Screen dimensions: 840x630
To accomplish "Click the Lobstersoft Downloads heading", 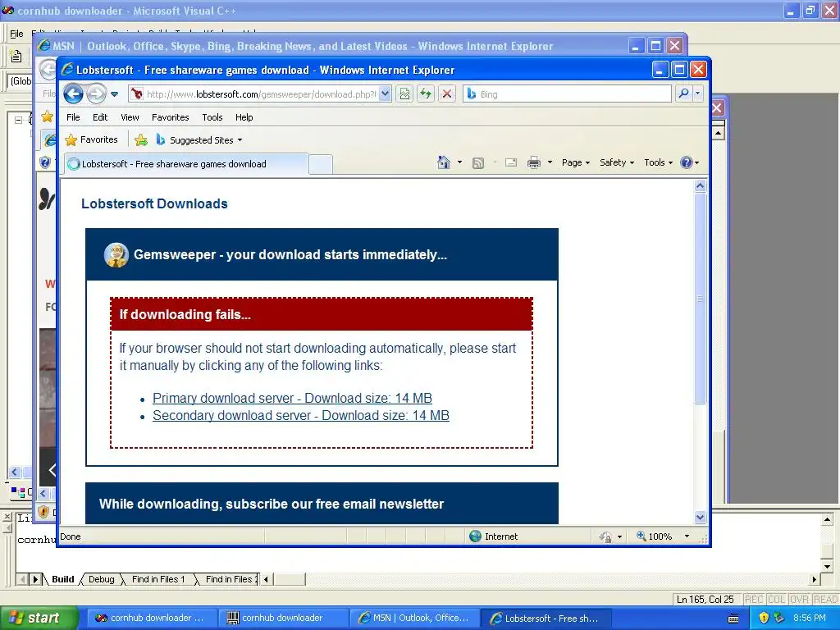I will [154, 203].
